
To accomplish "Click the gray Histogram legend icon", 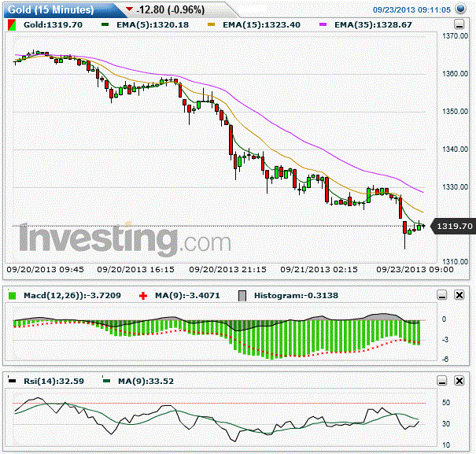I will [242, 296].
